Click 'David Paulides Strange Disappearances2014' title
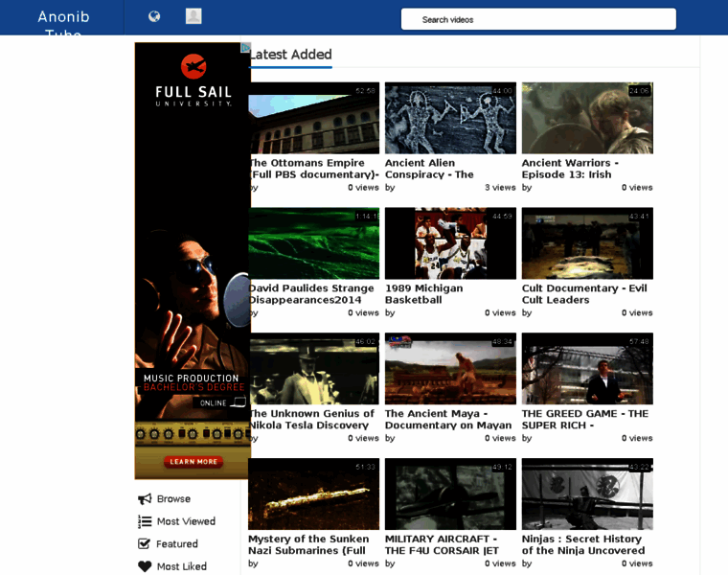 coord(312,294)
